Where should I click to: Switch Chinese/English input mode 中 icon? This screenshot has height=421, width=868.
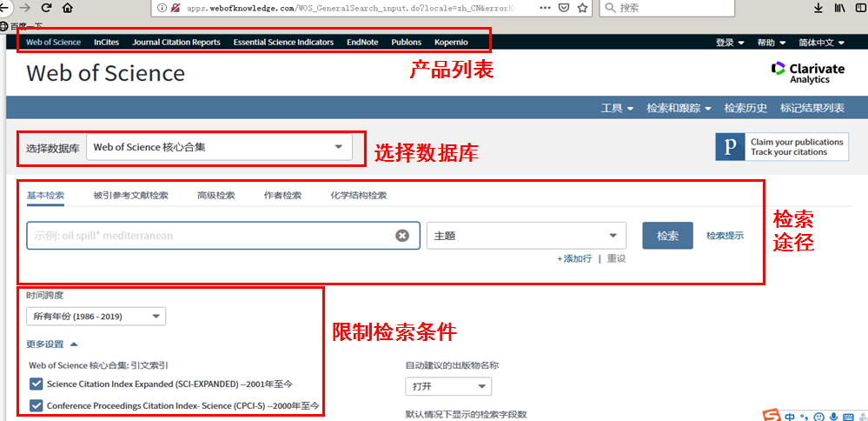coord(791,416)
